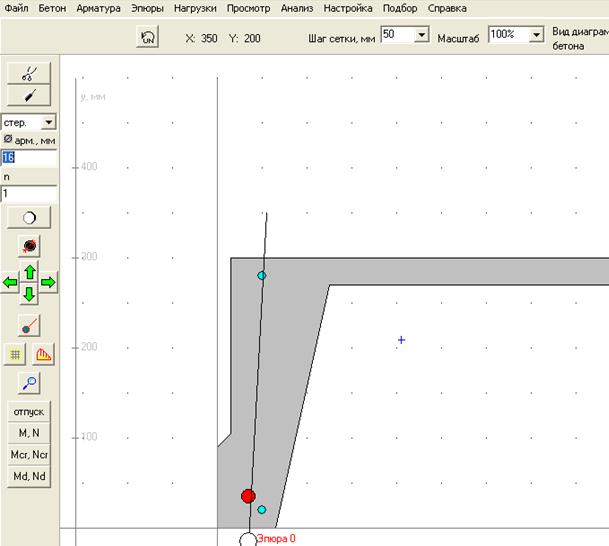Toggle the red stress diagram button
Screen dimensions: 609x546
[x=43, y=354]
